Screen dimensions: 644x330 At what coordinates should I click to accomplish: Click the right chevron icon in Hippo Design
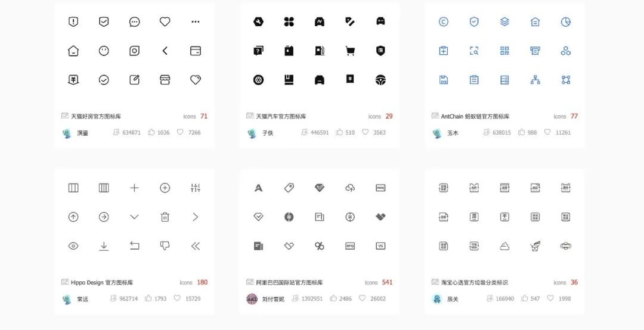[x=196, y=217]
